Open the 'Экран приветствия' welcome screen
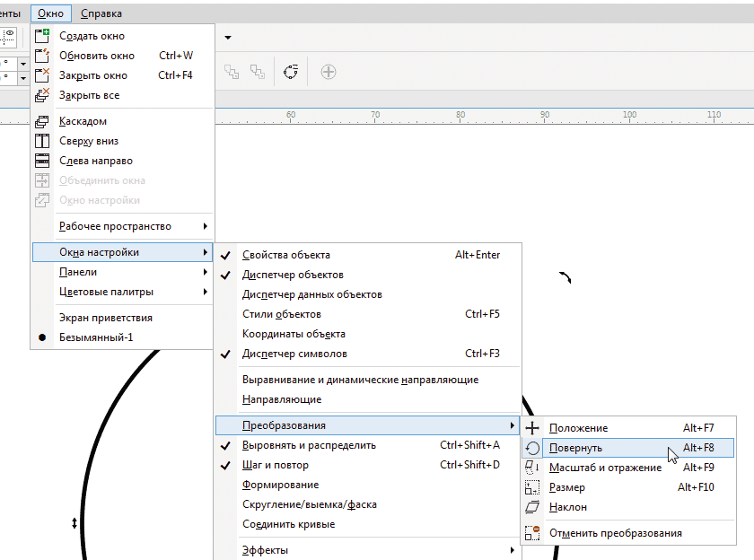 coord(105,318)
